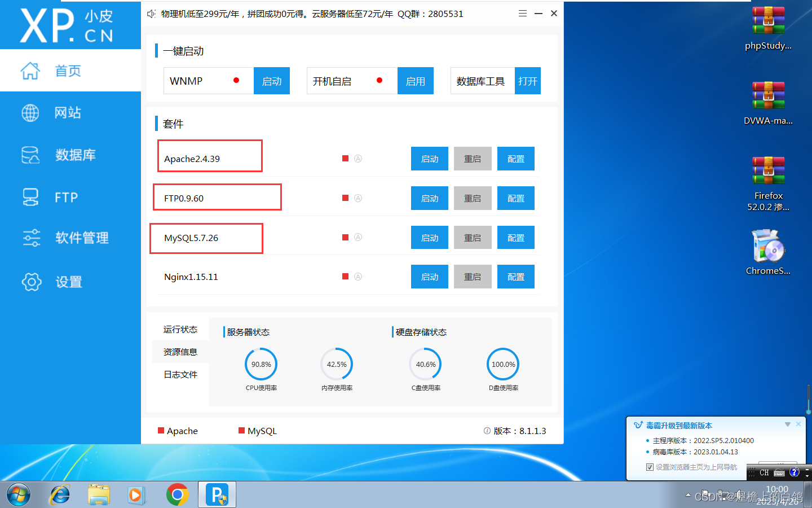Click the WNMP red status dot
This screenshot has height=508, width=812.
point(236,81)
